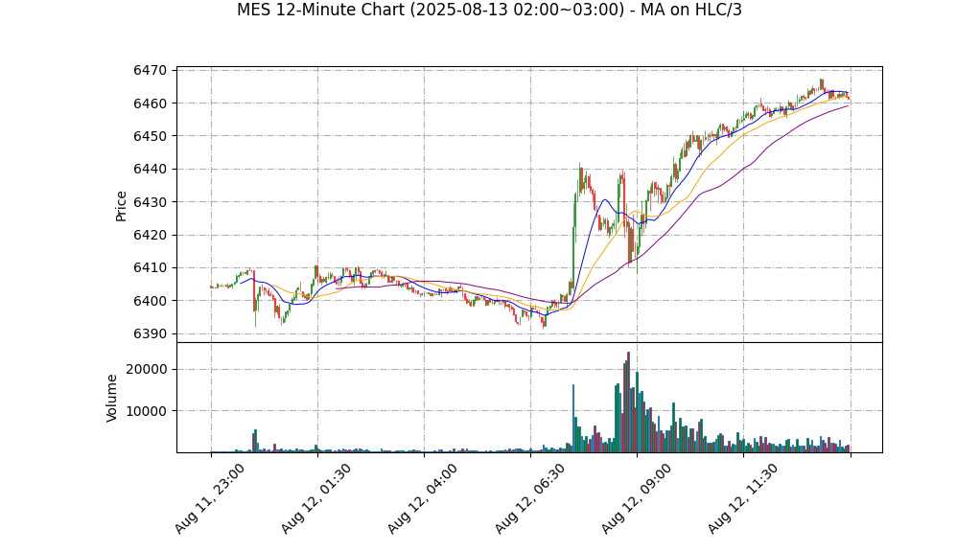This screenshot has height=551, width=980.
Task: Click the tallest volume bar near 09:00
Action: (x=628, y=402)
